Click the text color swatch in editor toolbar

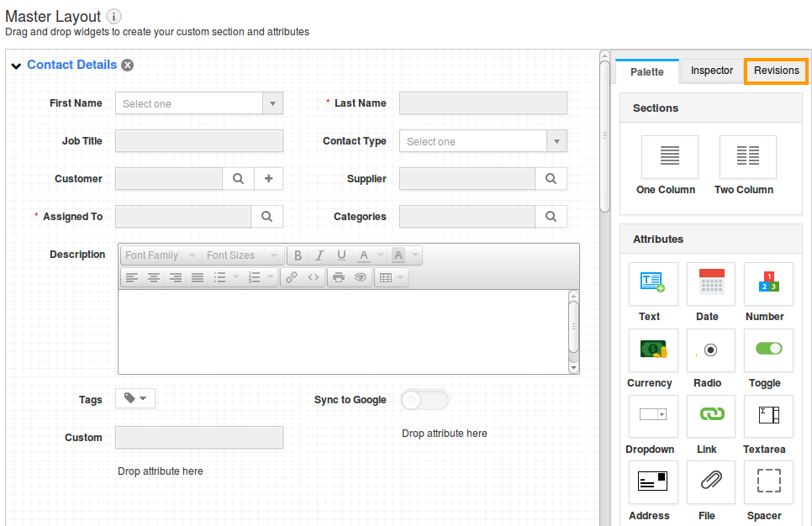coord(365,255)
